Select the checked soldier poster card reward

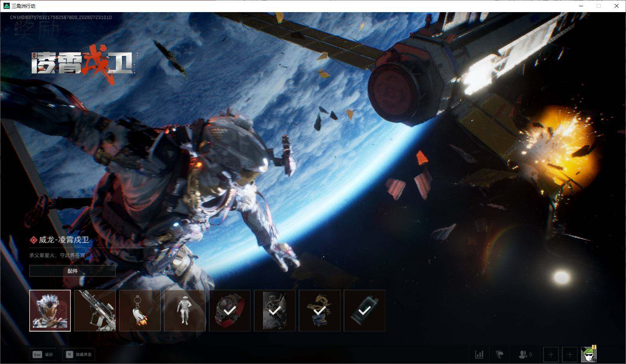(x=275, y=310)
